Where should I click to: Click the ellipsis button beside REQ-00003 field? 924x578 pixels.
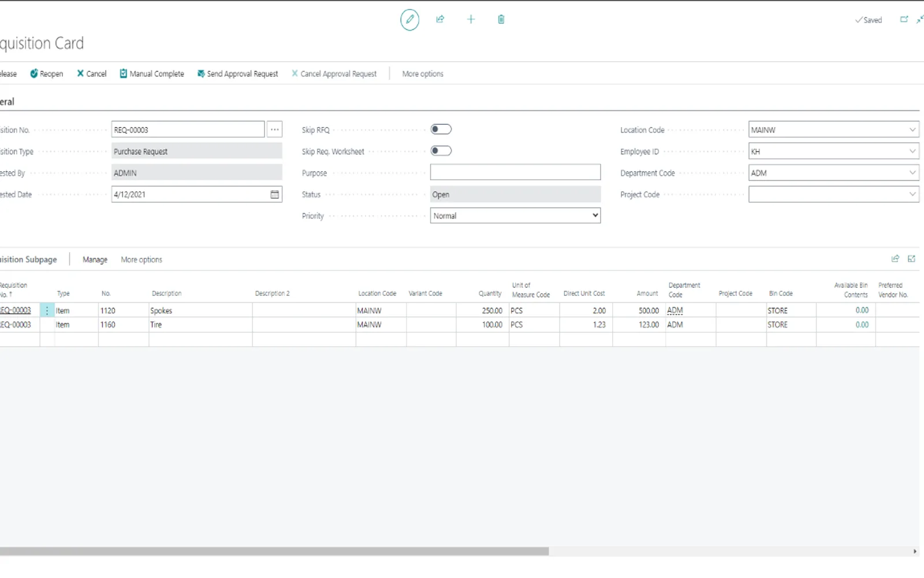point(275,129)
